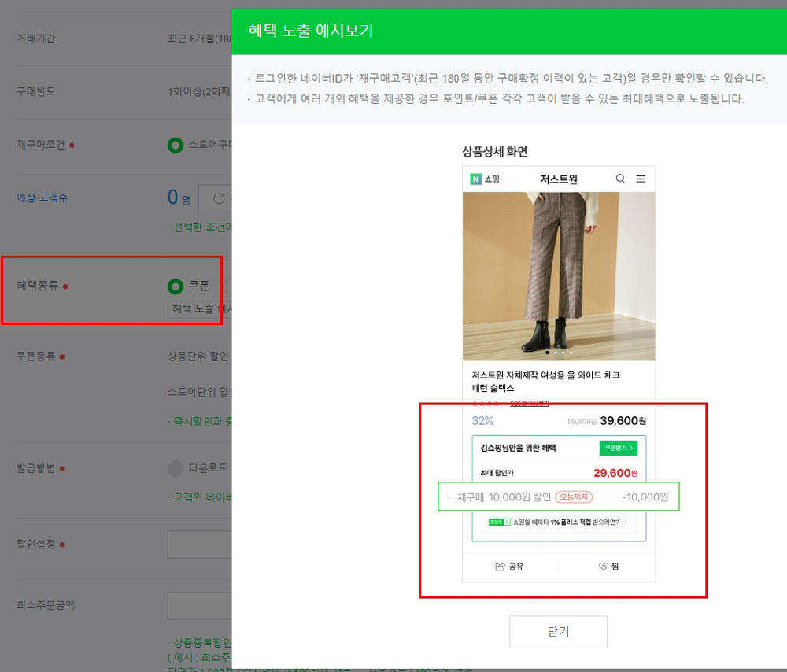The height and width of the screenshot is (672, 787).
Task: Click the 32% discount rate
Action: point(483,420)
